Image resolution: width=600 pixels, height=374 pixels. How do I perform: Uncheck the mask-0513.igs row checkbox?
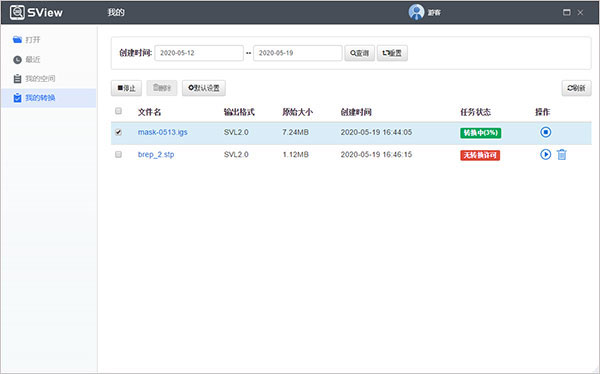pos(118,132)
